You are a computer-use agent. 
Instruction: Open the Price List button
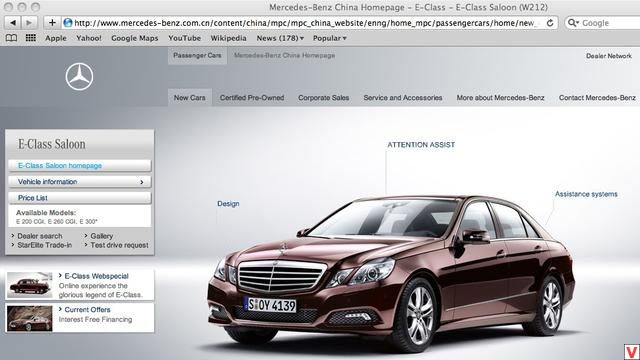[x=80, y=198]
